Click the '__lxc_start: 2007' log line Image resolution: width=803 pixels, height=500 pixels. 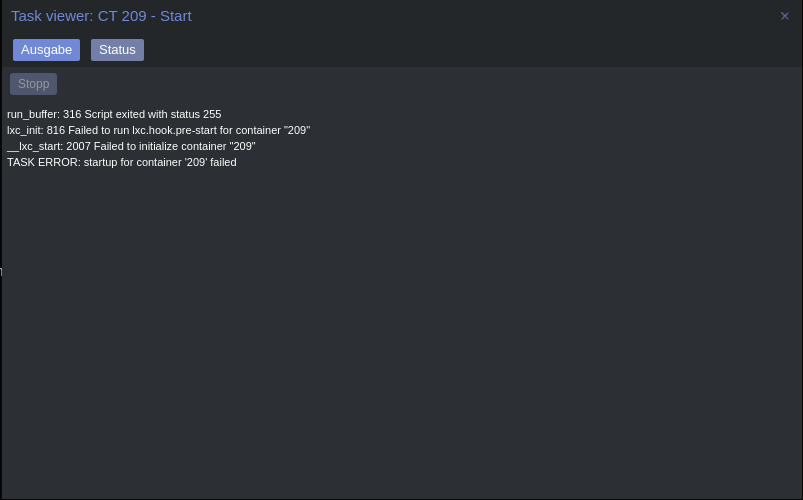(131, 146)
